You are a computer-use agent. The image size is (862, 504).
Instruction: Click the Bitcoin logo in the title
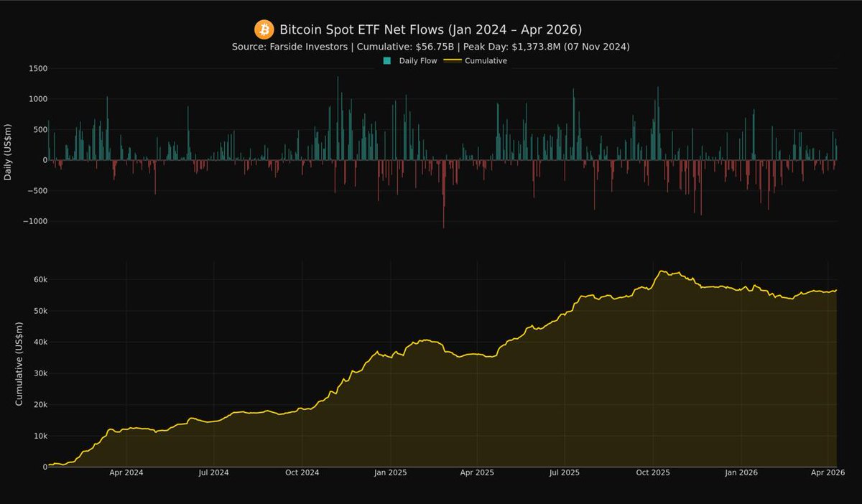click(264, 29)
